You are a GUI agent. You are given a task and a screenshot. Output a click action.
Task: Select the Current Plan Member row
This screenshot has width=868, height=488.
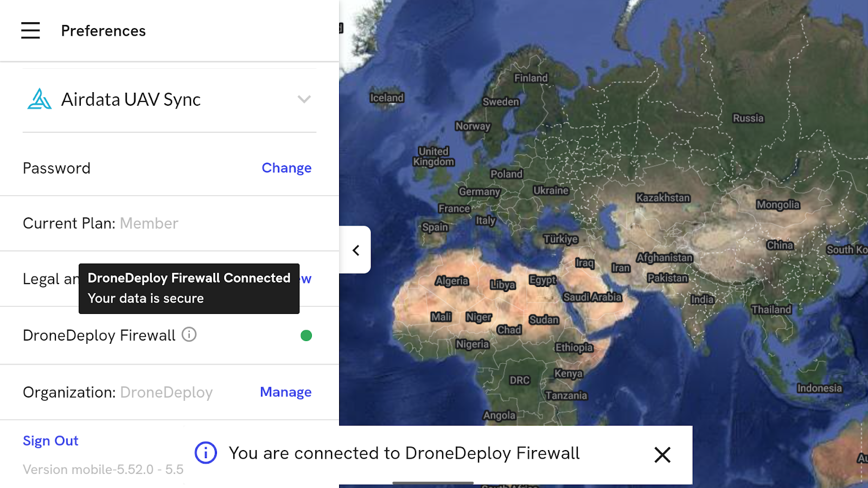(100, 223)
